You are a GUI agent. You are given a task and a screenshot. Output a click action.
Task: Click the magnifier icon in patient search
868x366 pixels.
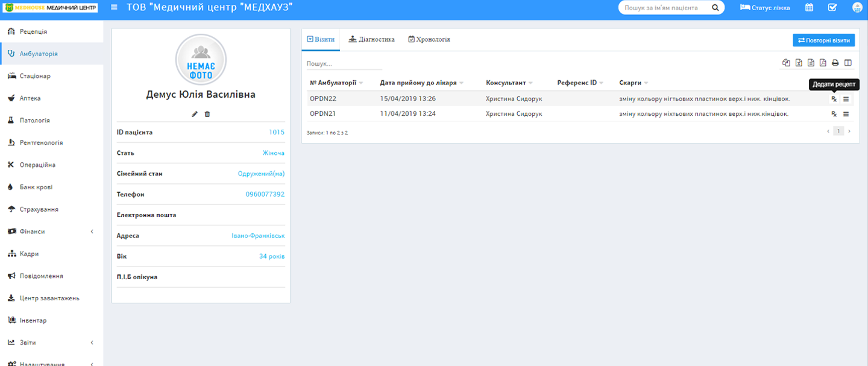[x=715, y=8]
